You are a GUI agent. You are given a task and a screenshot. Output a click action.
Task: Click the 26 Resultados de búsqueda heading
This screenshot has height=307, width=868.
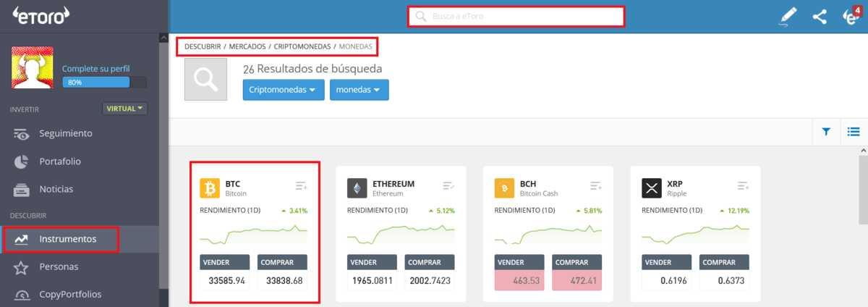[312, 69]
